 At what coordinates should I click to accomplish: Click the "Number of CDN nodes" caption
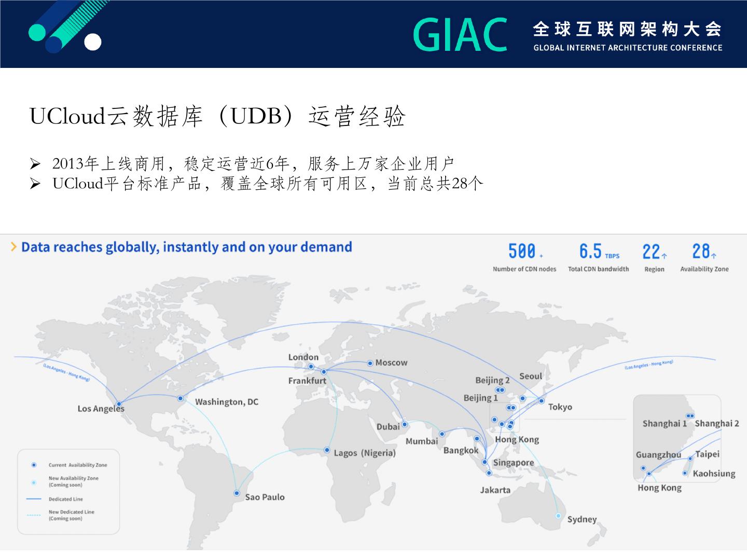click(x=524, y=269)
